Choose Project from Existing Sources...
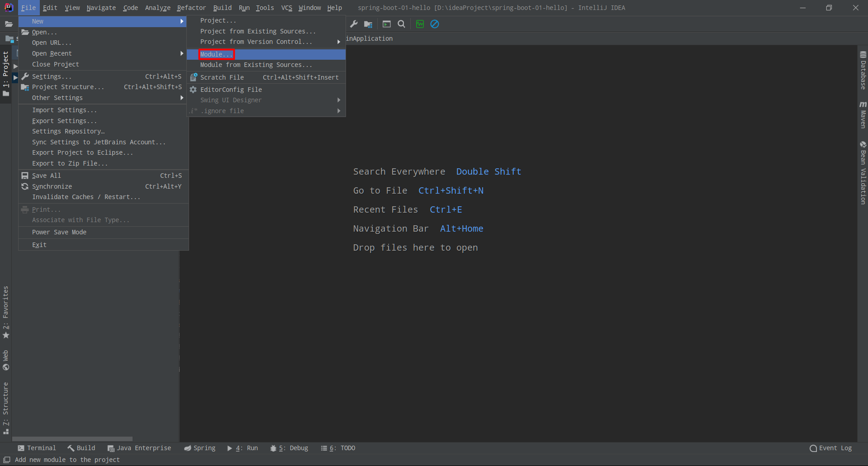 (x=266, y=31)
